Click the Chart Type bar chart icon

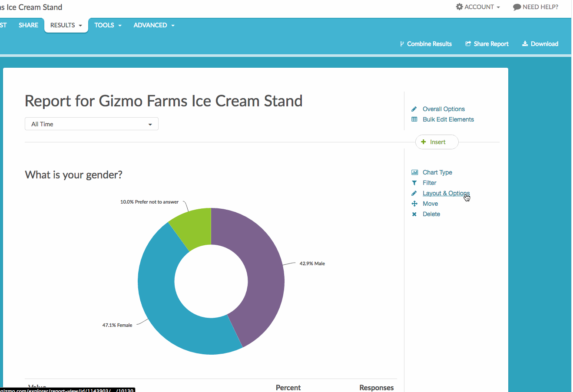414,172
